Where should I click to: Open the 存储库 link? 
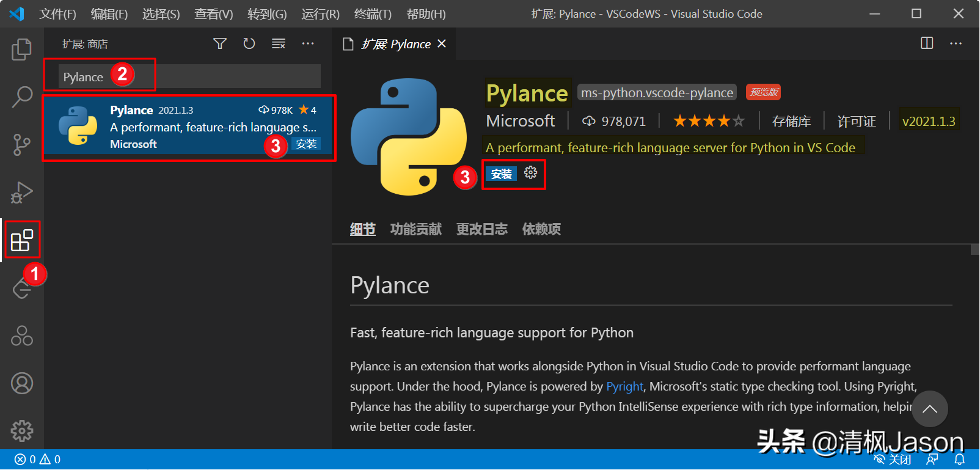791,122
